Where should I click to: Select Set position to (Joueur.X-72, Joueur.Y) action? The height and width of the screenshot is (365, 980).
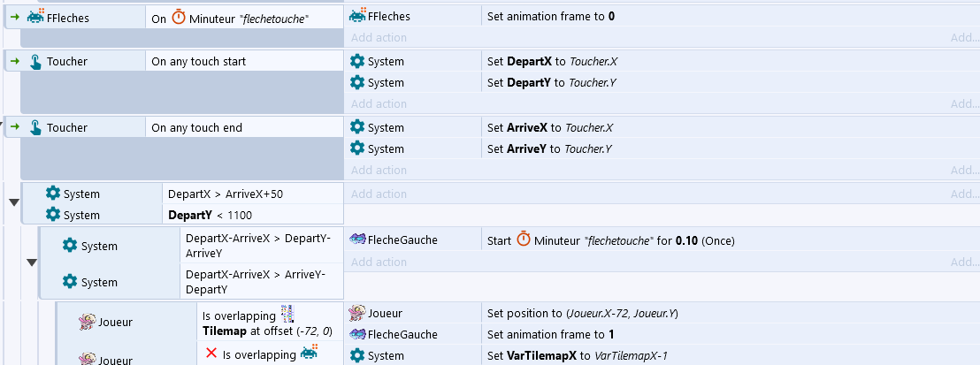coord(583,313)
